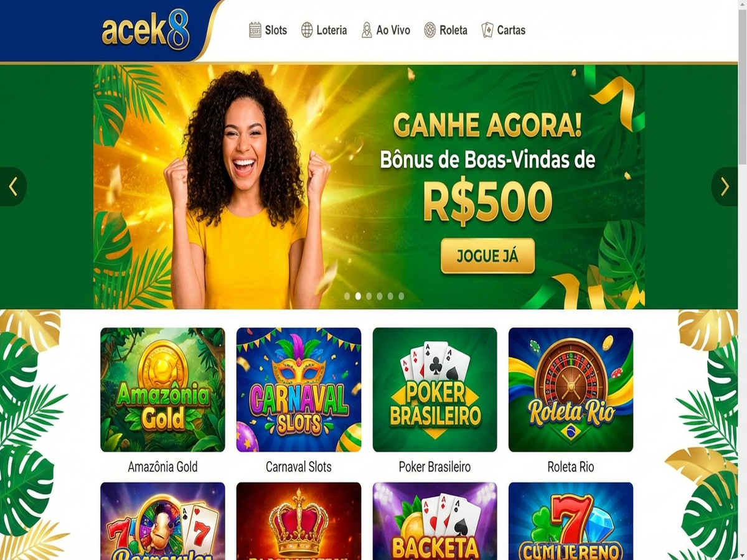Select the last carousel dot indicator

402,296
